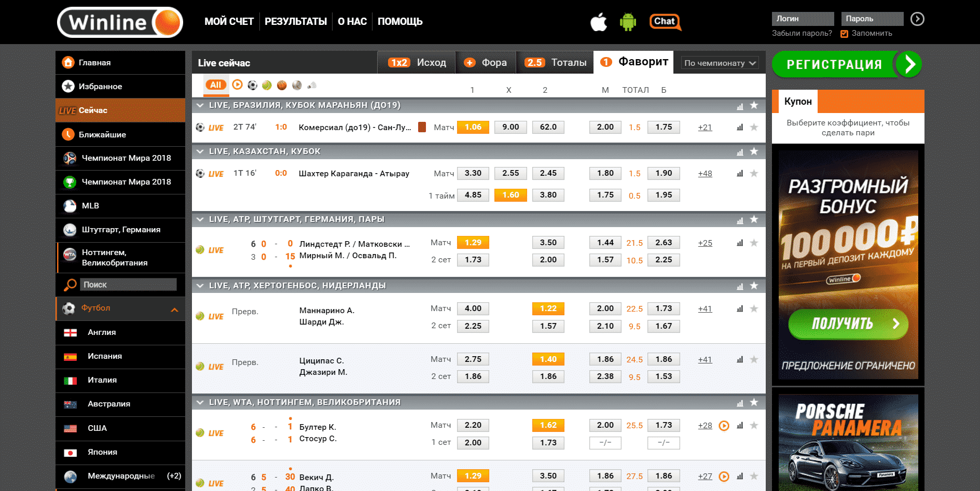The height and width of the screenshot is (491, 980).
Task: Focus the Логин input field
Action: [803, 19]
